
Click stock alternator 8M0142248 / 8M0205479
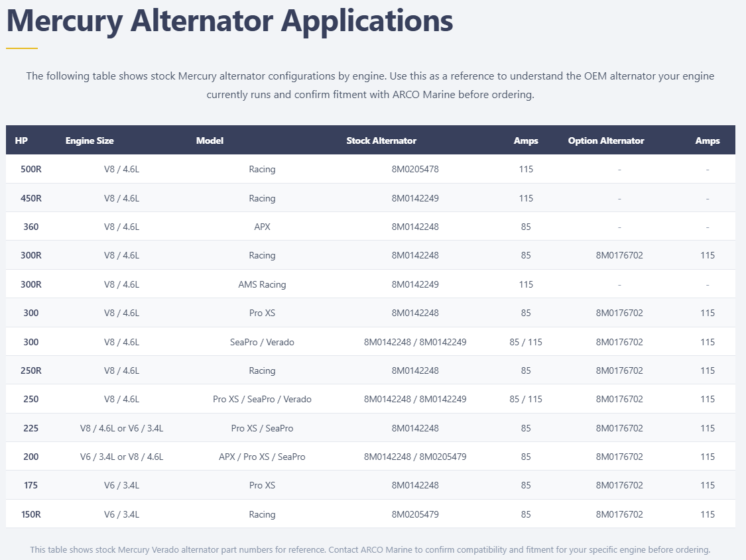click(415, 457)
